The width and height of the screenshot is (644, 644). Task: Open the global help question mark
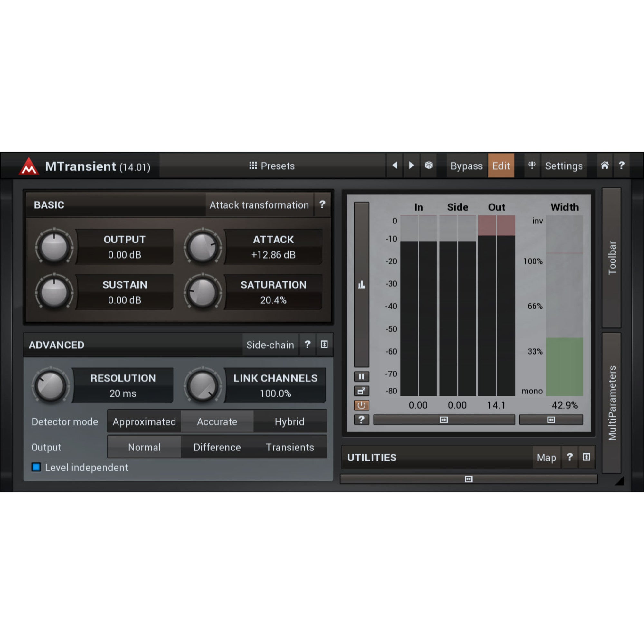click(x=622, y=165)
